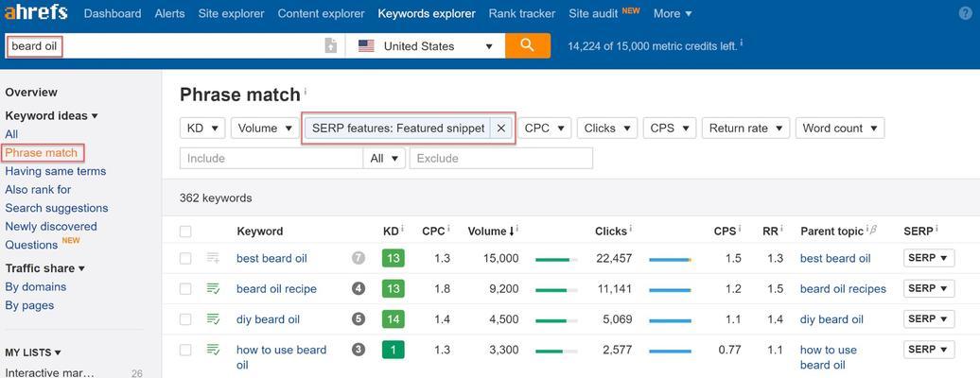Open Rank tracker
The image size is (980, 378).
[522, 13]
